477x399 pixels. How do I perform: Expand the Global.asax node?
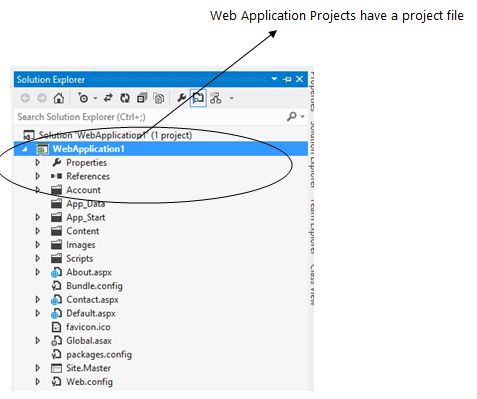point(38,341)
